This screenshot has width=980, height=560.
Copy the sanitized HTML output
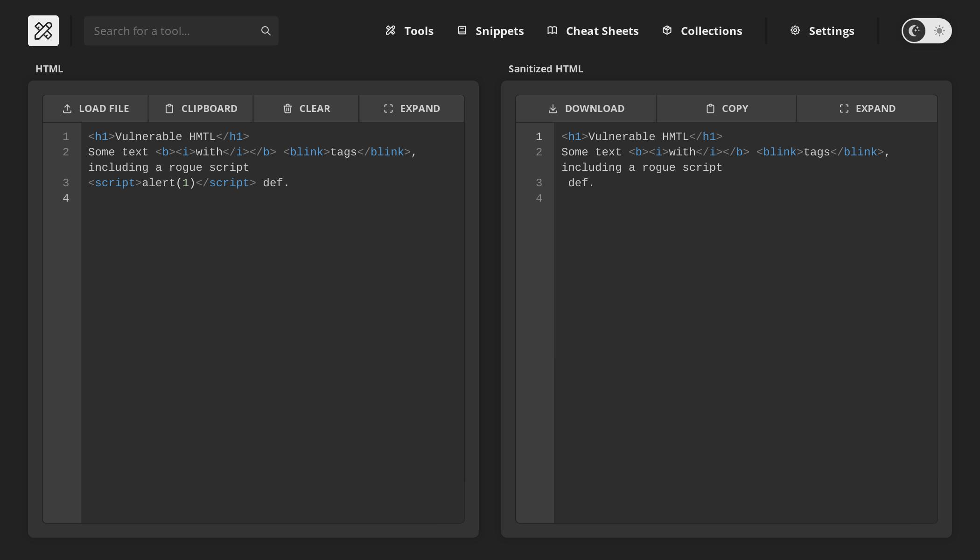coord(726,109)
